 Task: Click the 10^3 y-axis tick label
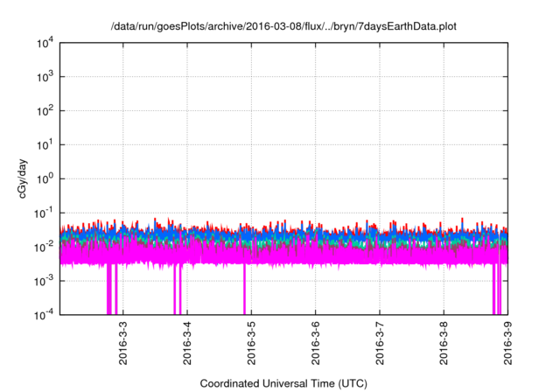[45, 76]
